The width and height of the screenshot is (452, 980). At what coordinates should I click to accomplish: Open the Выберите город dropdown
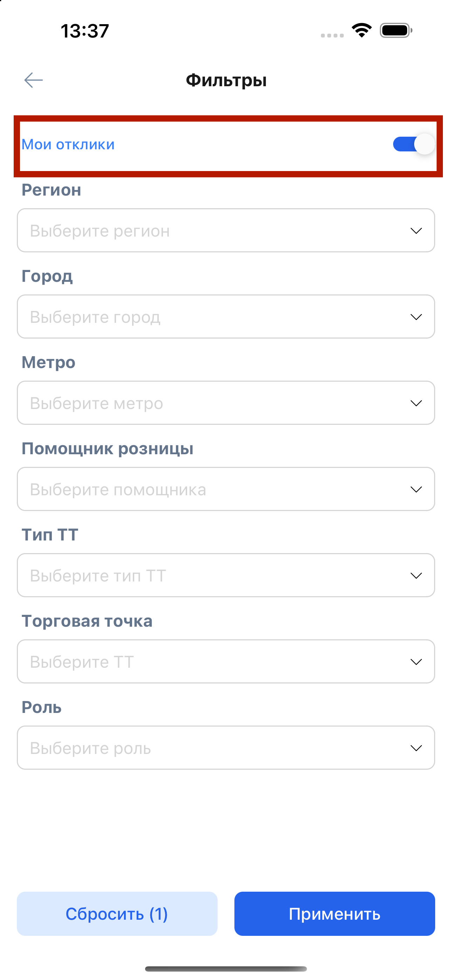click(226, 317)
